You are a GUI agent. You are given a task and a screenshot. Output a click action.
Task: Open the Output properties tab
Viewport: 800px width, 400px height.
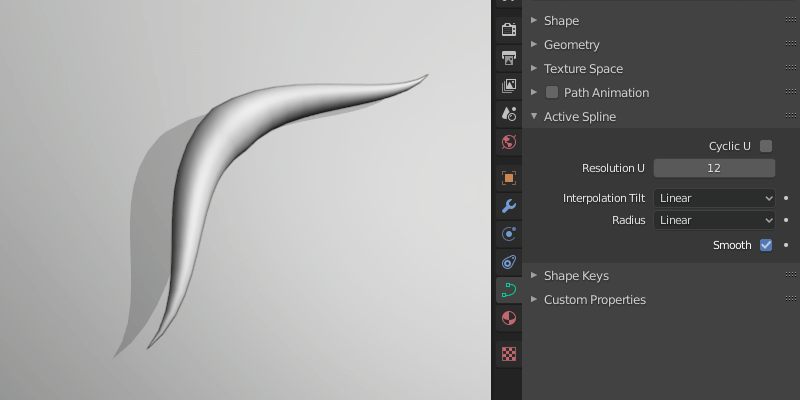(509, 58)
